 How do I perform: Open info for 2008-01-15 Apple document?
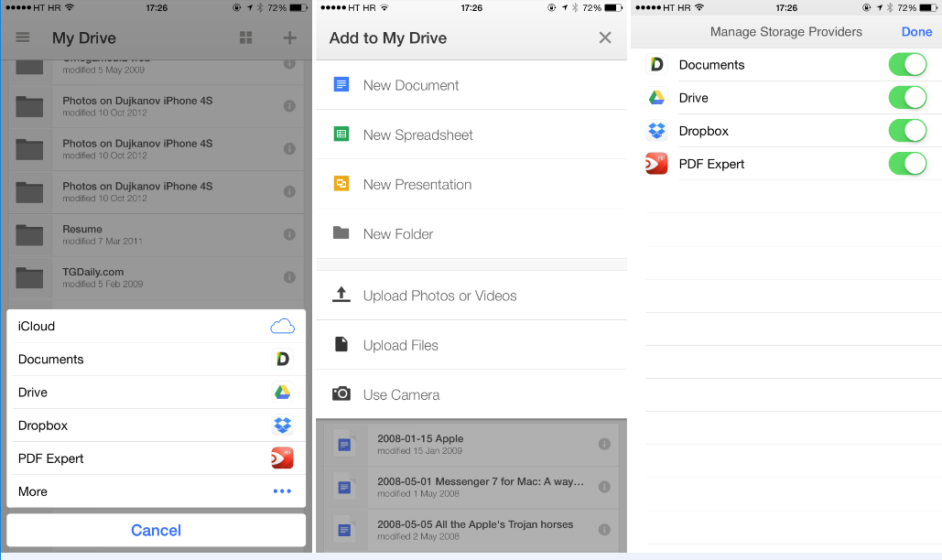click(x=604, y=444)
